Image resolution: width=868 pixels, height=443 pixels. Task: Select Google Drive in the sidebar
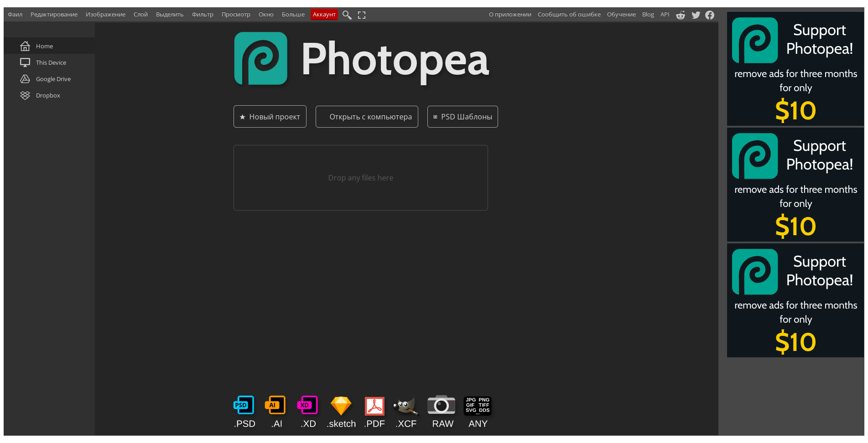point(49,79)
